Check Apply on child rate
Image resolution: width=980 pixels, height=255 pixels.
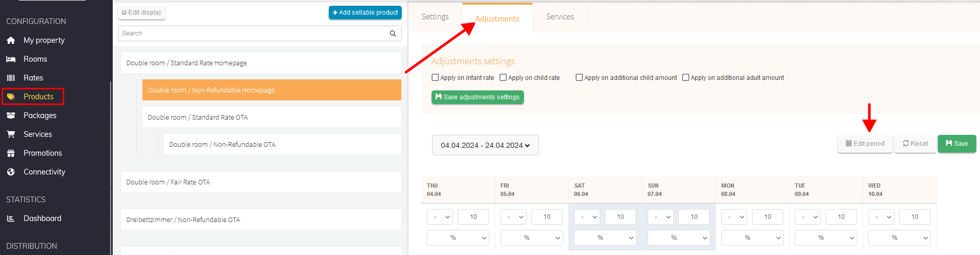click(x=503, y=77)
